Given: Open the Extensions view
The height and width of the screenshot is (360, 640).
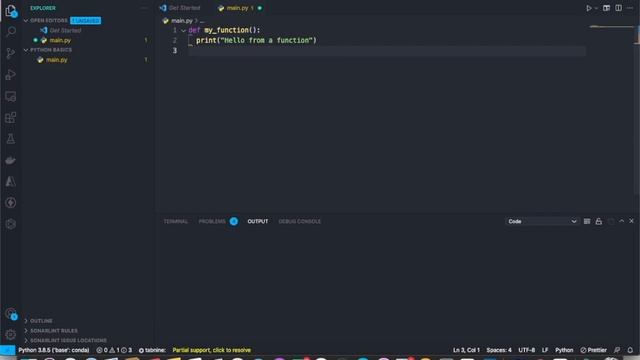Looking at the screenshot, I should 11,118.
